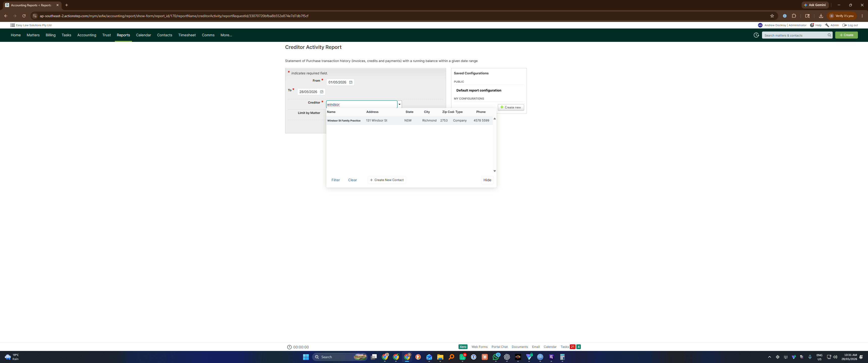
Task: Open Portal Chat in footer
Action: coord(499,347)
